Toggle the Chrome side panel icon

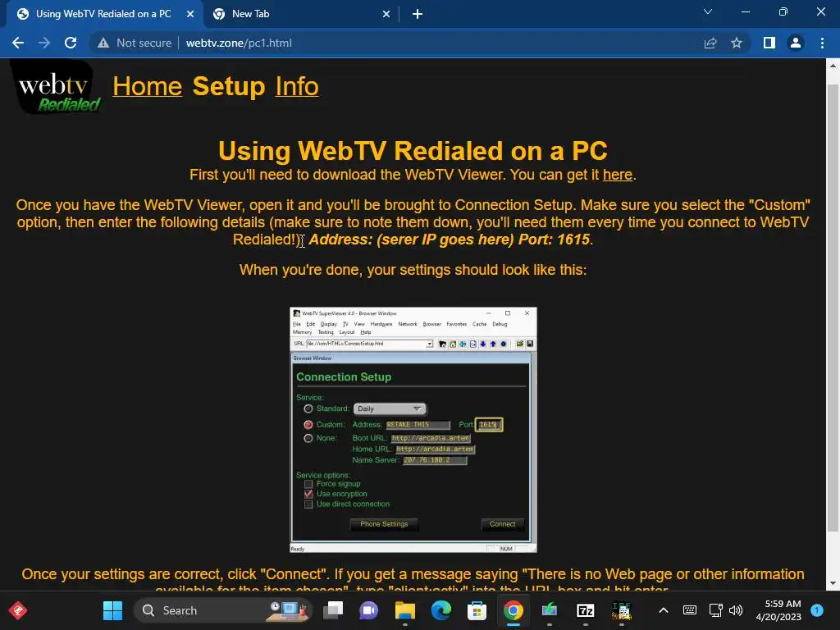point(769,43)
